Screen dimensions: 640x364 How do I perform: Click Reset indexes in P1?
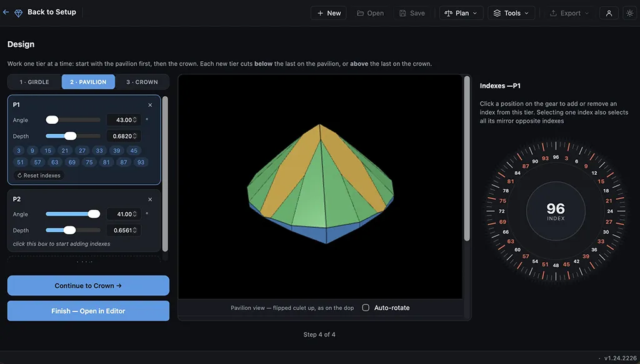(x=39, y=175)
